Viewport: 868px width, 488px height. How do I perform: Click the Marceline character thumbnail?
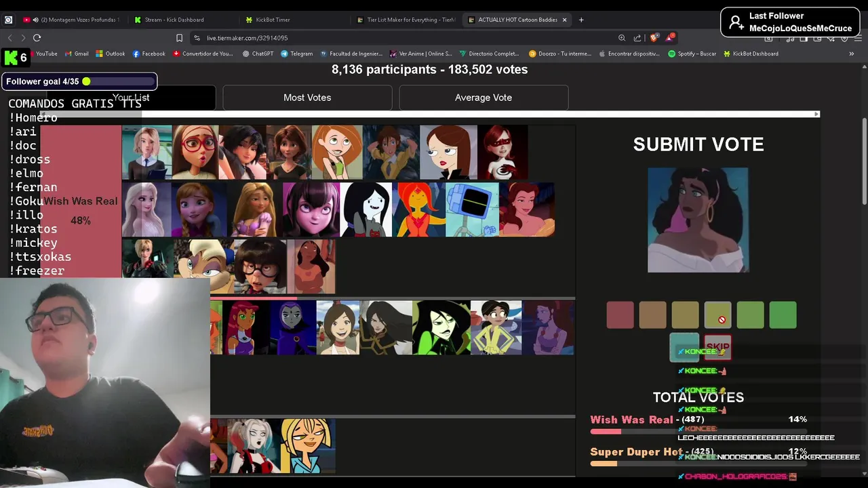(366, 209)
